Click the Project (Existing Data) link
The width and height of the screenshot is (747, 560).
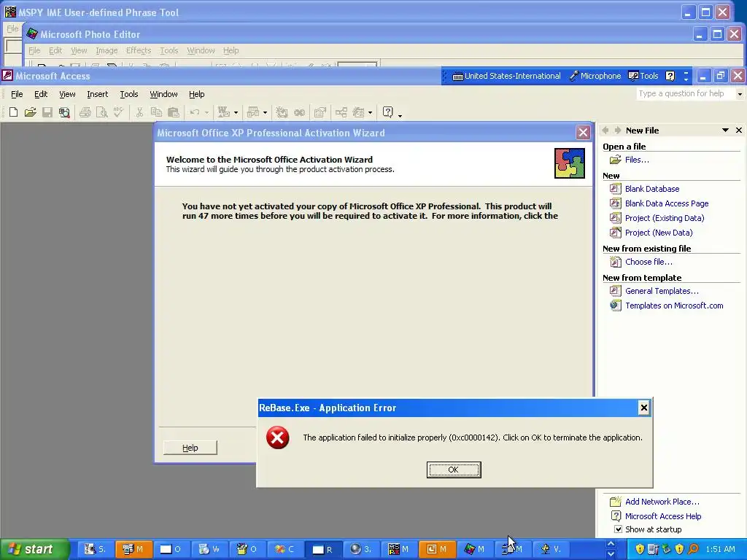coord(664,218)
